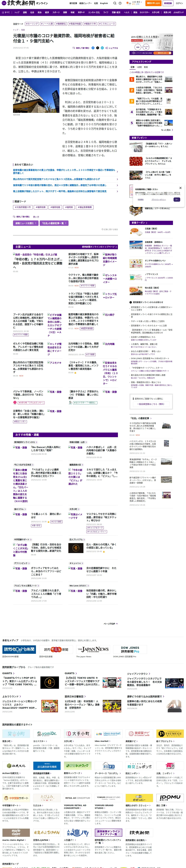Click the 新規登録 register button

click(x=168, y=3)
